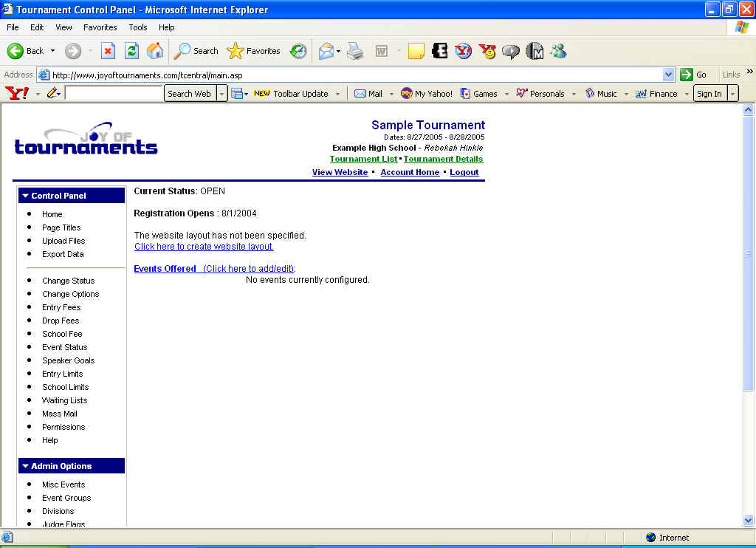Open the Tournament List link

363,159
